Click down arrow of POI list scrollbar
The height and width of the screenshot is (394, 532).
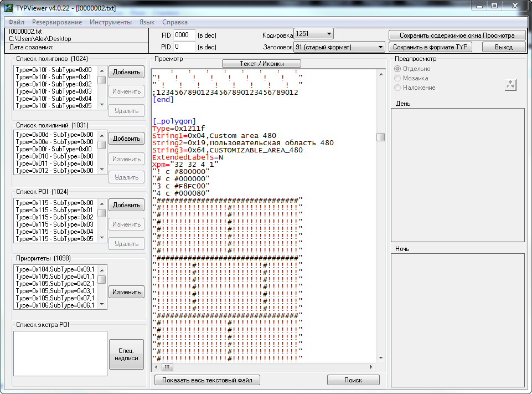click(102, 238)
